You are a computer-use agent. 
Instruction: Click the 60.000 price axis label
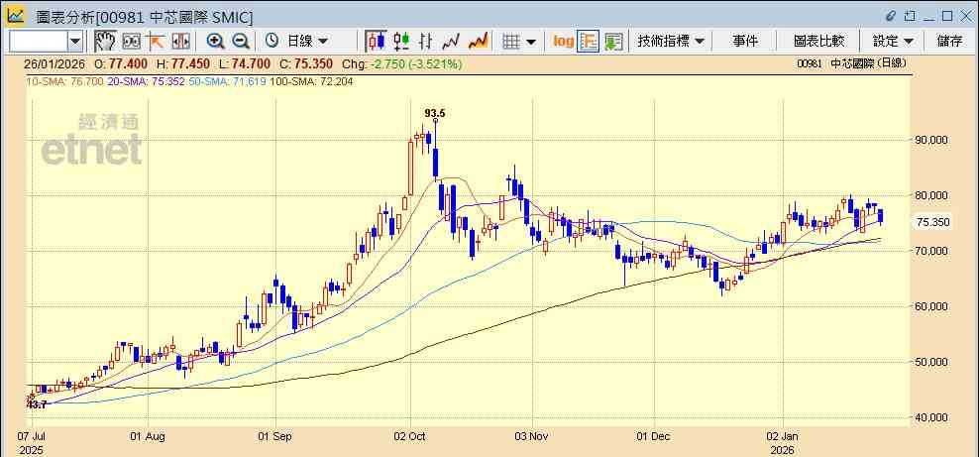pos(930,306)
